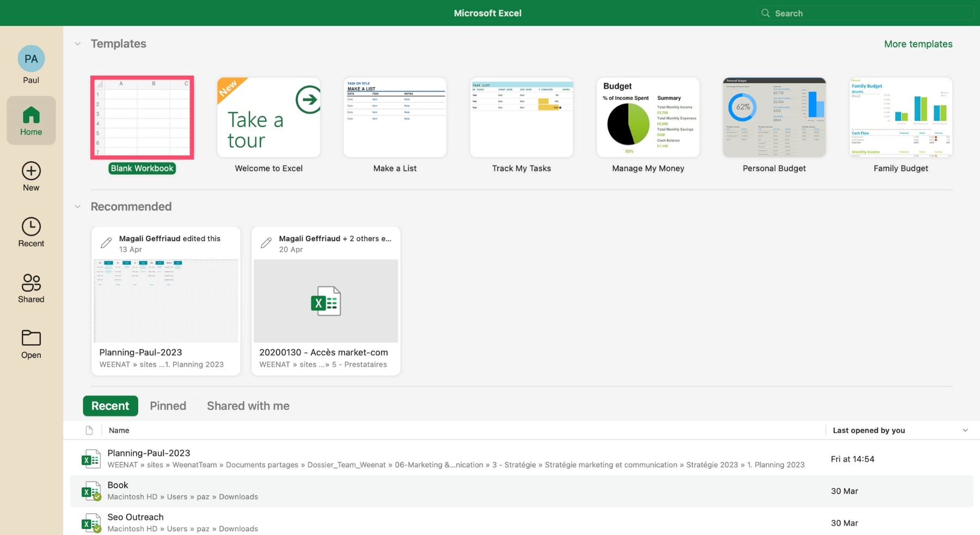Go to Home in the sidebar
Image resolution: width=980 pixels, height=535 pixels.
(31, 120)
